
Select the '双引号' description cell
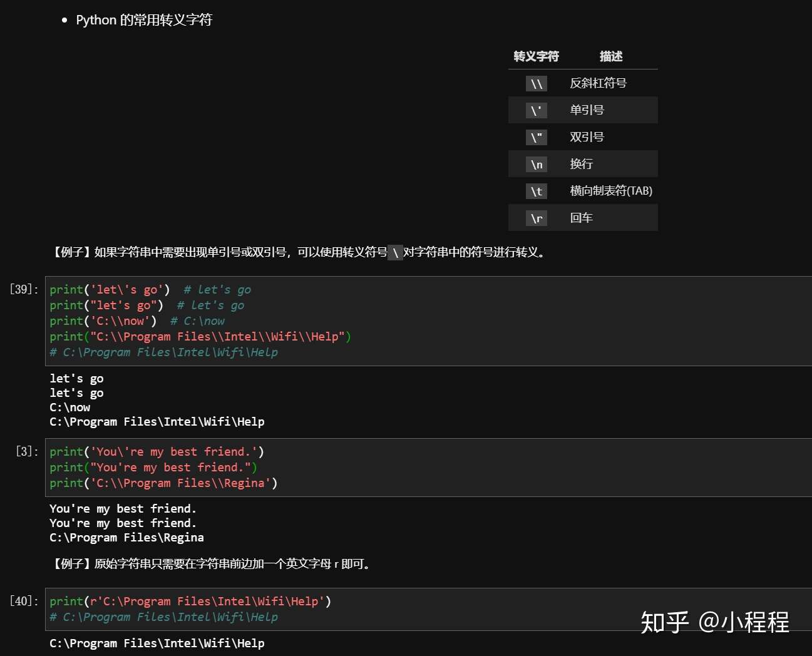[587, 137]
